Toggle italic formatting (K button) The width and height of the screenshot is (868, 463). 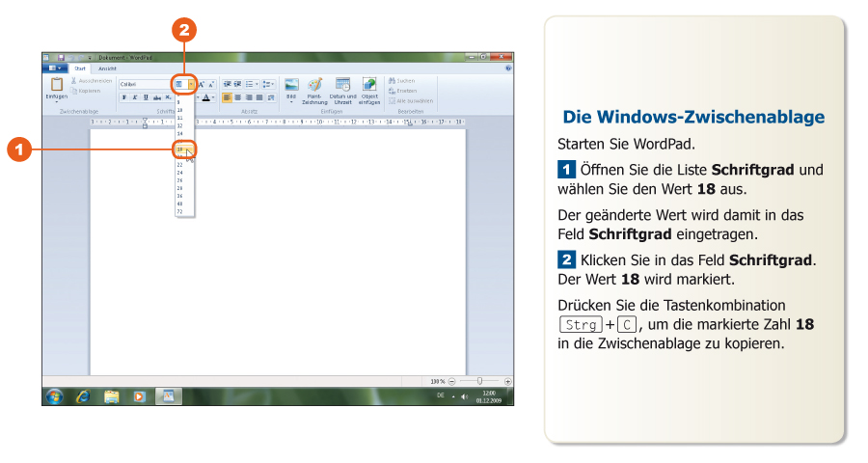coord(134,97)
